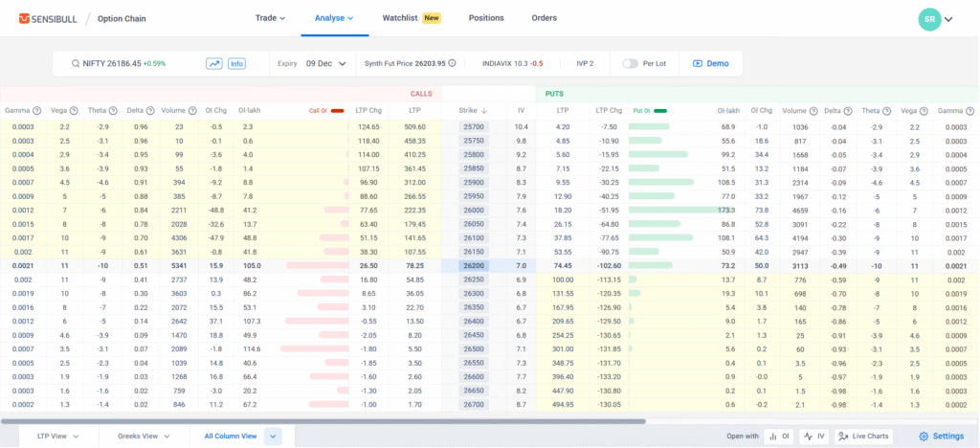Click INDIAVIX 10.3 value
The image size is (980, 448).
[x=513, y=64]
